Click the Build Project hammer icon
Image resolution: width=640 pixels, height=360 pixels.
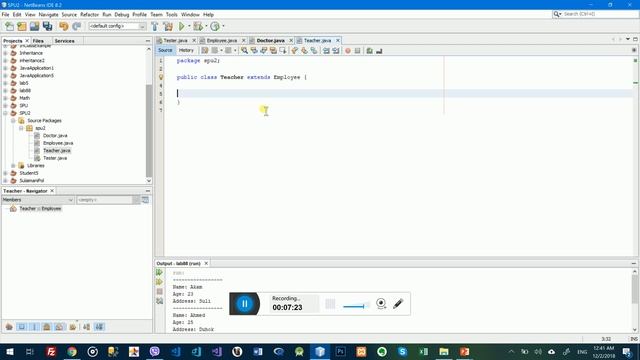(155, 27)
